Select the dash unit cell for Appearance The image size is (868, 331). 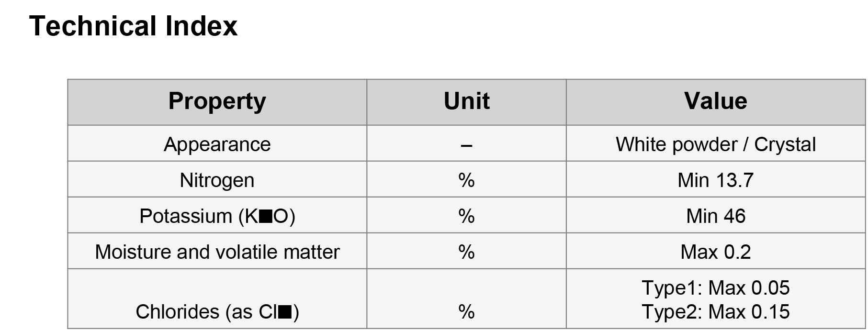[x=466, y=144]
